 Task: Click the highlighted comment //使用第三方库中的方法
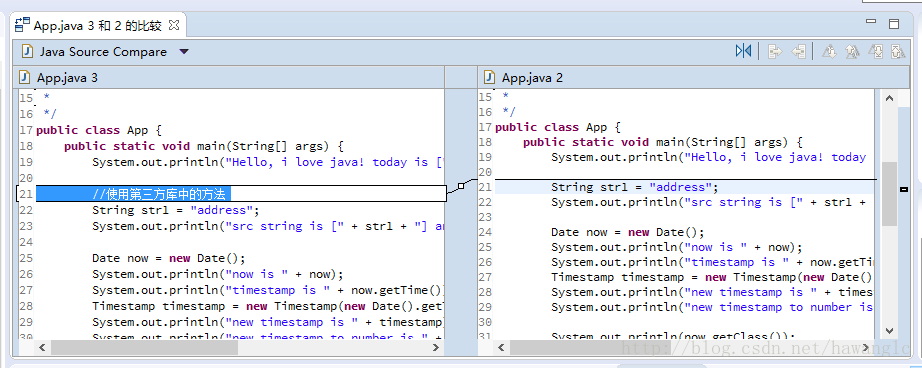tap(159, 194)
